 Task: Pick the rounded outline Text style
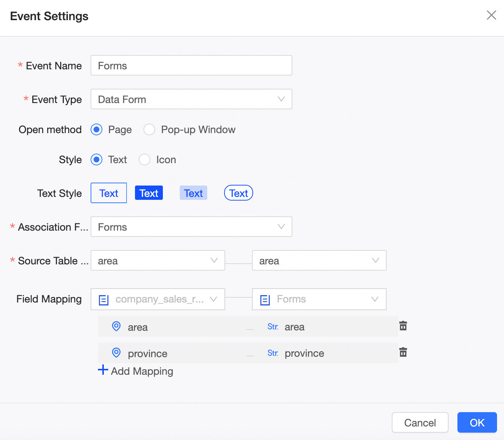238,193
